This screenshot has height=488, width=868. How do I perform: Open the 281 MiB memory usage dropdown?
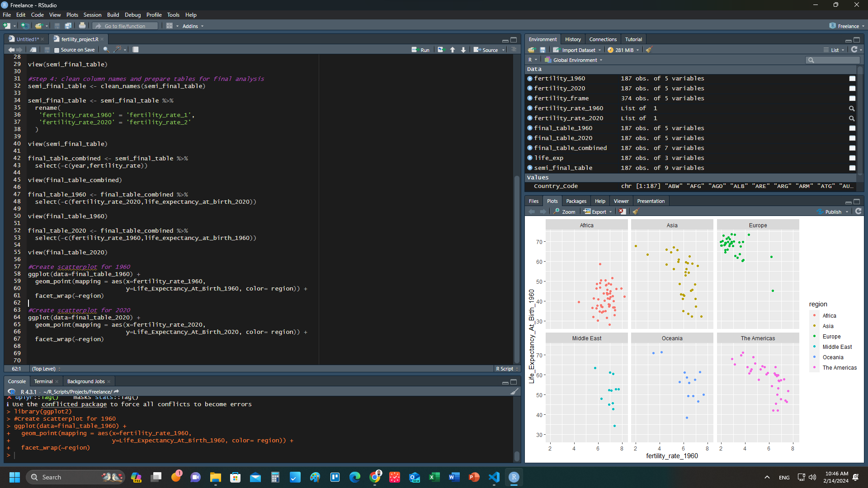[623, 50]
